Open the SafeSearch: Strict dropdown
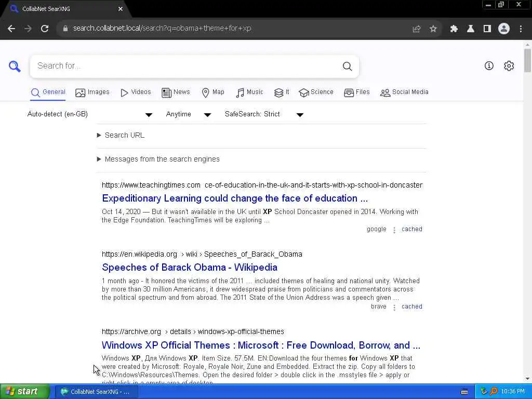 pyautogui.click(x=264, y=114)
